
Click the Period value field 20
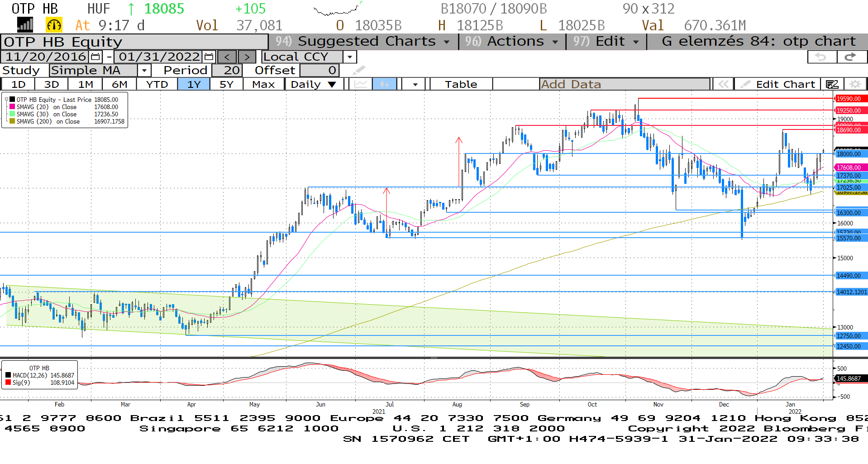click(227, 70)
